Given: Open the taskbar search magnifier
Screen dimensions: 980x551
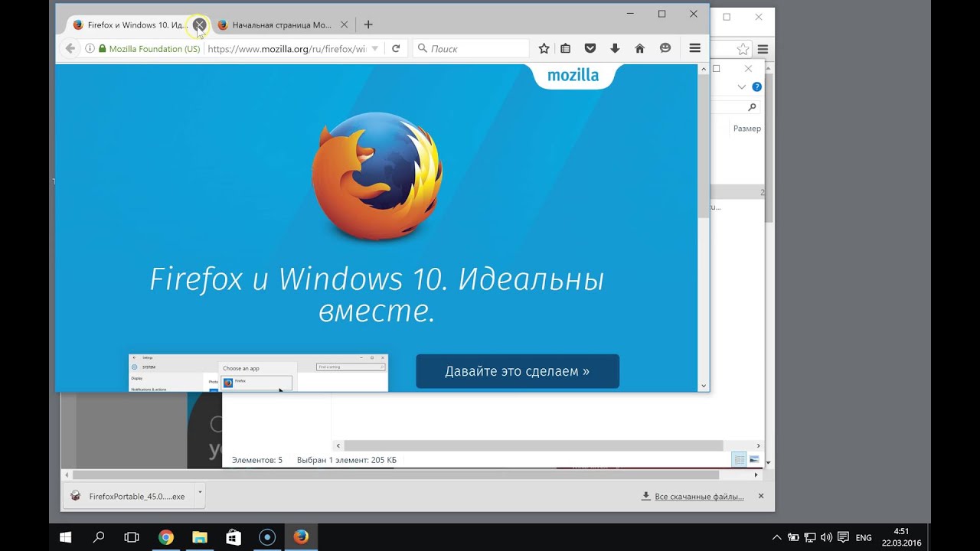Looking at the screenshot, I should 99,537.
